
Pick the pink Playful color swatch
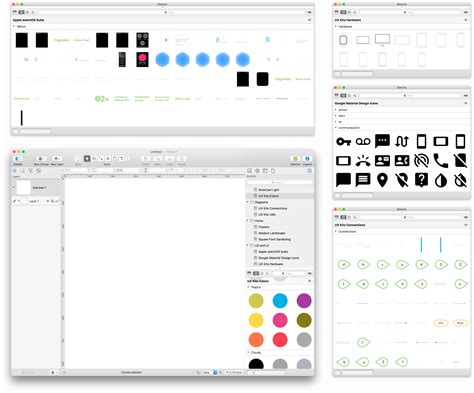280,320
